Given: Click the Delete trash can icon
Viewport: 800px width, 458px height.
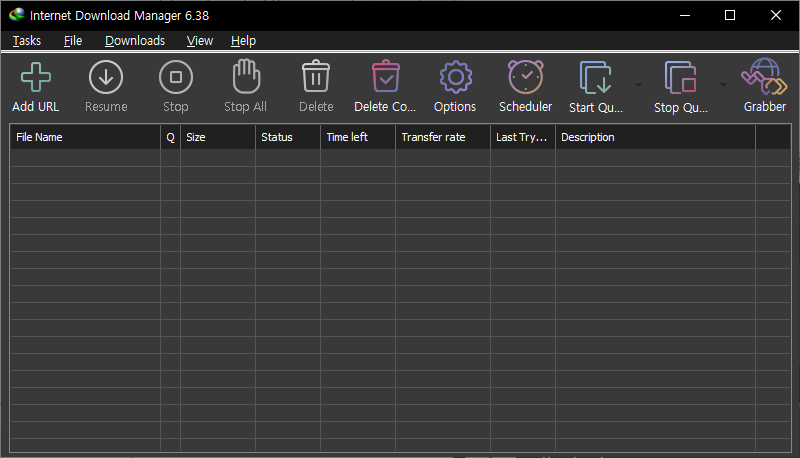Looking at the screenshot, I should 316,77.
